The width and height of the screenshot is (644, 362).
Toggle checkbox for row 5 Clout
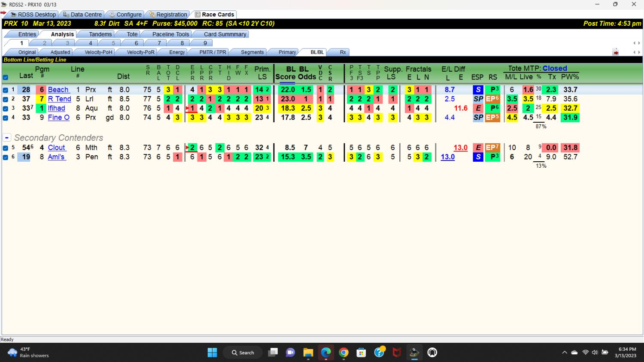pyautogui.click(x=5, y=148)
